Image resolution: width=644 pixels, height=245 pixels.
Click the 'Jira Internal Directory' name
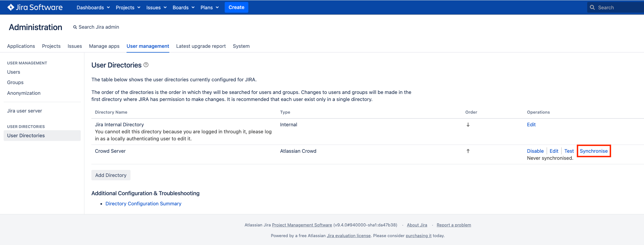pyautogui.click(x=119, y=125)
